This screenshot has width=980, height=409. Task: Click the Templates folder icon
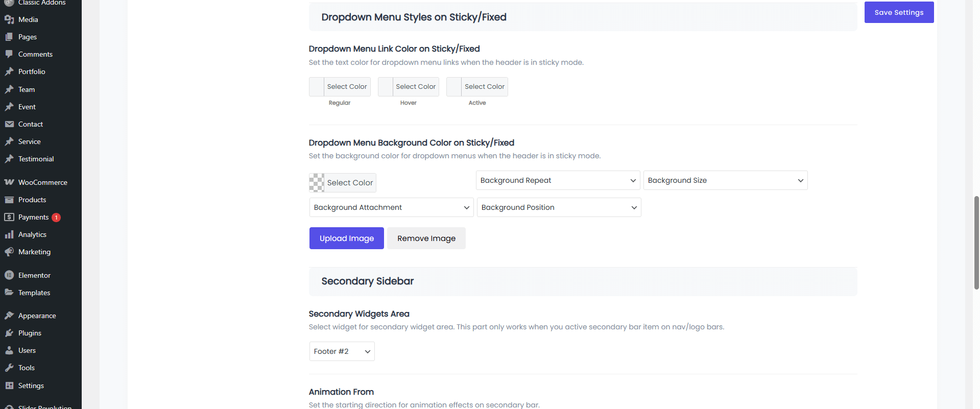tap(9, 293)
